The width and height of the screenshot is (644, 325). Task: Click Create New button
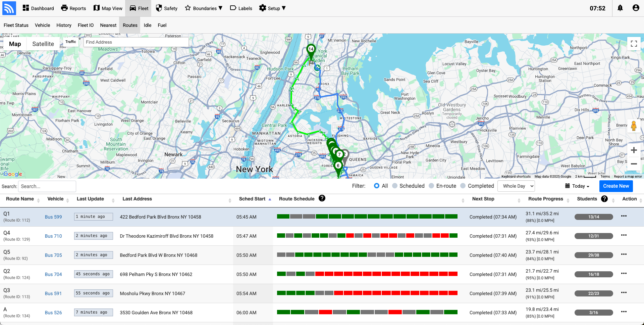click(616, 186)
